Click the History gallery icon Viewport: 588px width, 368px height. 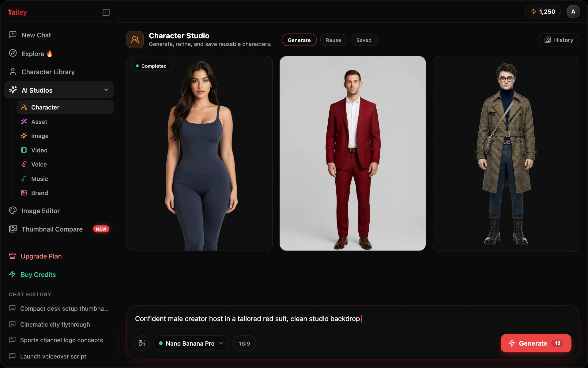coord(548,40)
